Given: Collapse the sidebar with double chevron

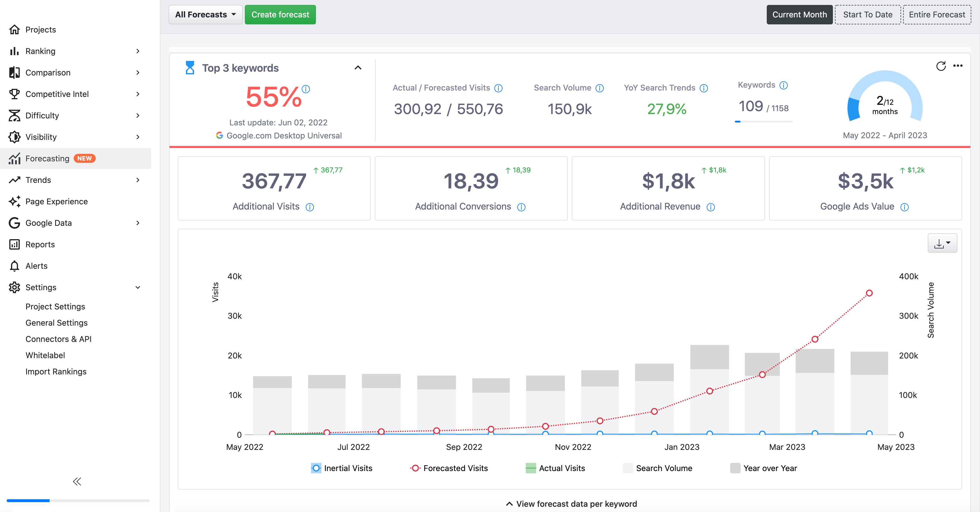Looking at the screenshot, I should click(x=77, y=482).
